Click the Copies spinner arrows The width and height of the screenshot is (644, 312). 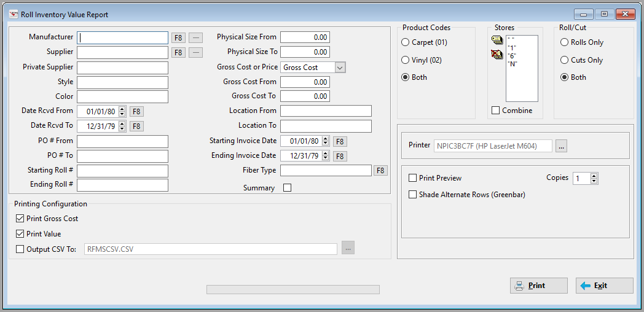[594, 178]
